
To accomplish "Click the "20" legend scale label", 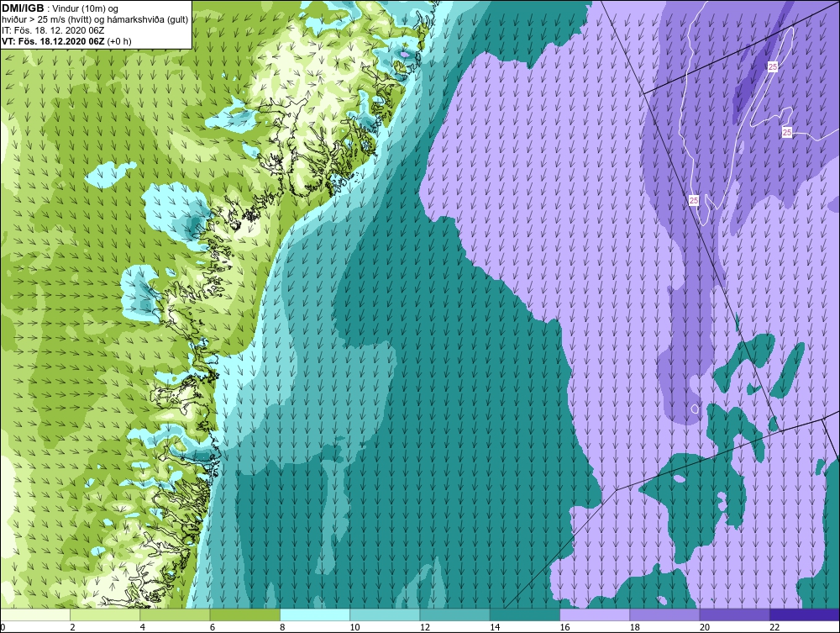I will pos(704,628).
